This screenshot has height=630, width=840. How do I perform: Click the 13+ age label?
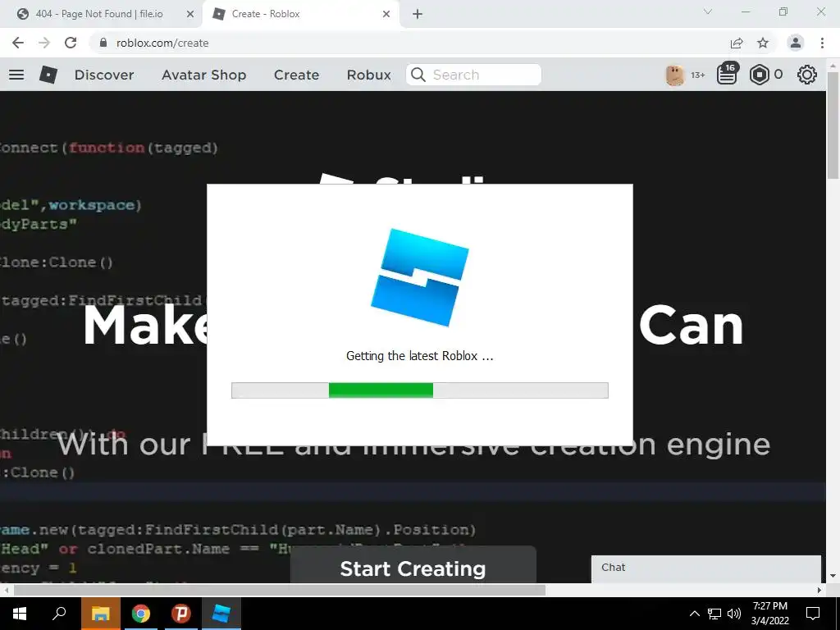[697, 75]
